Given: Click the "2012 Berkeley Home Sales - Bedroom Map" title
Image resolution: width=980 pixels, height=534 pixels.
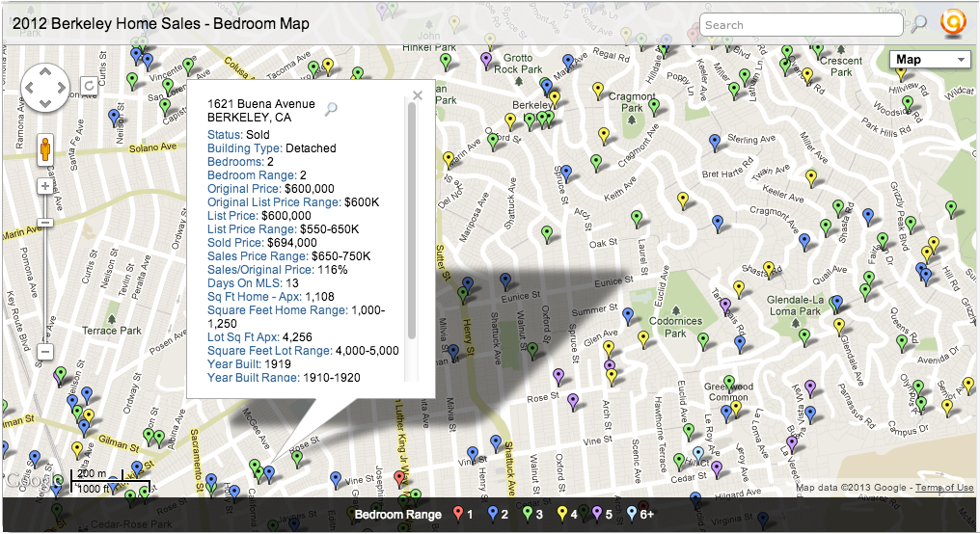Looking at the screenshot, I should [x=161, y=24].
